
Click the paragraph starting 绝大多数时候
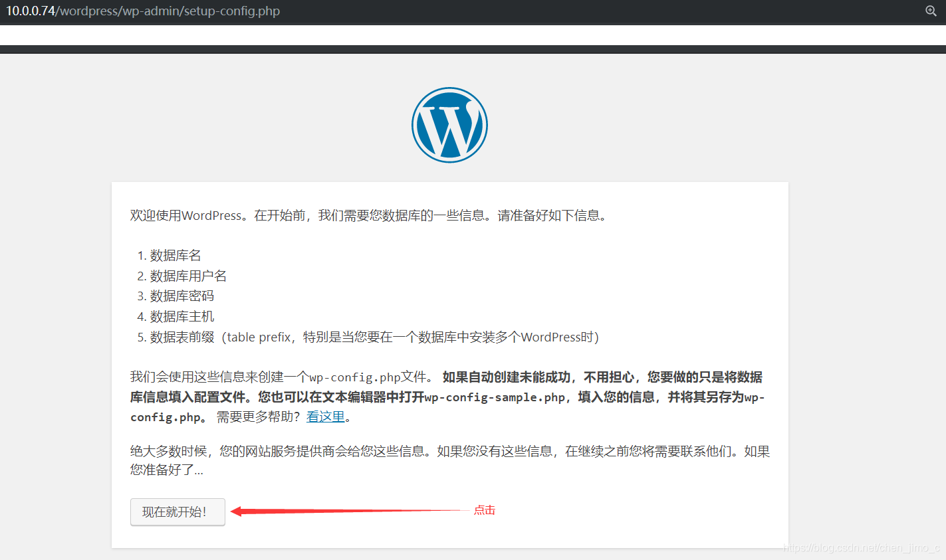click(x=450, y=460)
